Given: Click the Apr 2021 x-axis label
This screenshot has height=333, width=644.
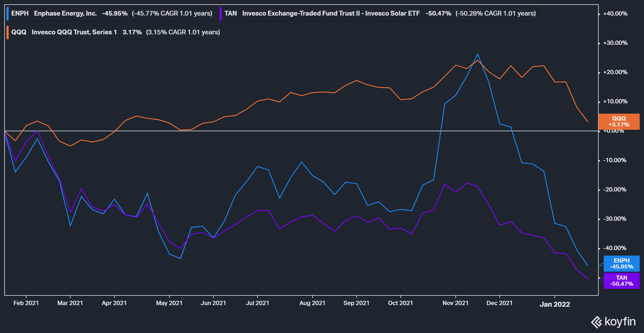Looking at the screenshot, I should (114, 303).
